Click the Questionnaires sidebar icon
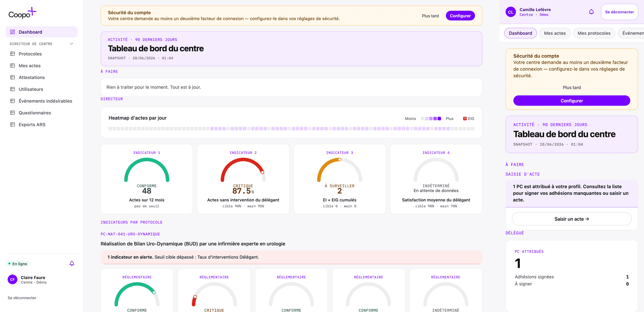The height and width of the screenshot is (312, 644). coord(12,113)
